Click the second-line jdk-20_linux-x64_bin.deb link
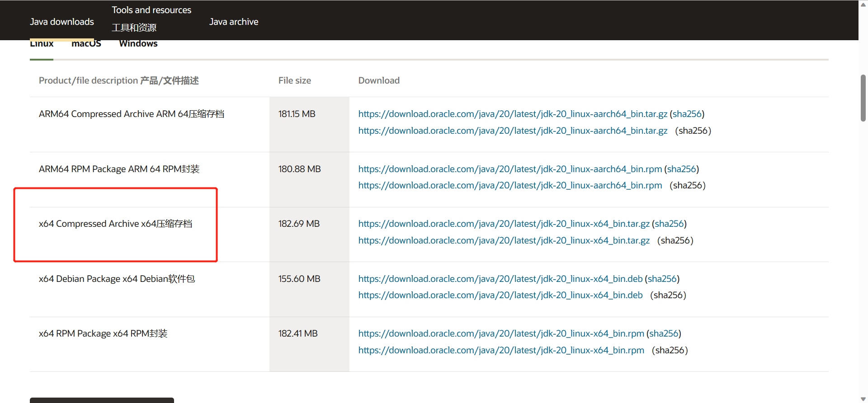This screenshot has height=403, width=868. [x=500, y=295]
